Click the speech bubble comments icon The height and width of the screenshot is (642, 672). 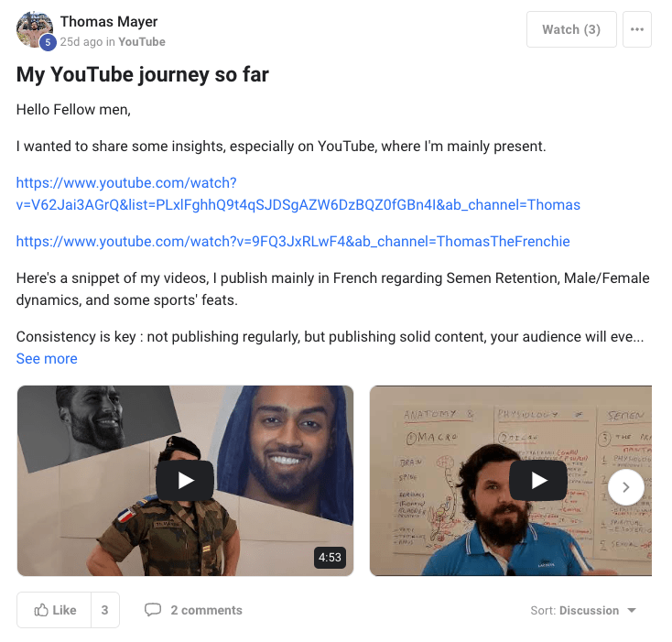pos(153,609)
